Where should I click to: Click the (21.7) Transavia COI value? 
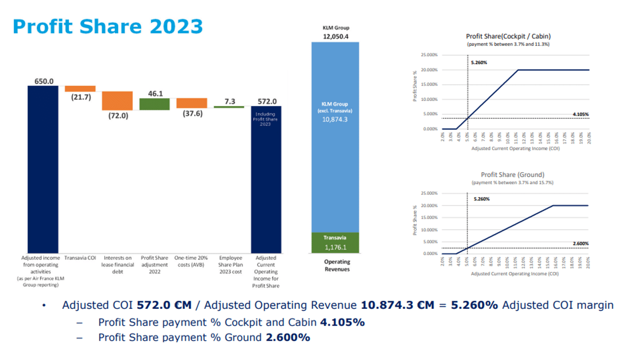click(x=81, y=97)
